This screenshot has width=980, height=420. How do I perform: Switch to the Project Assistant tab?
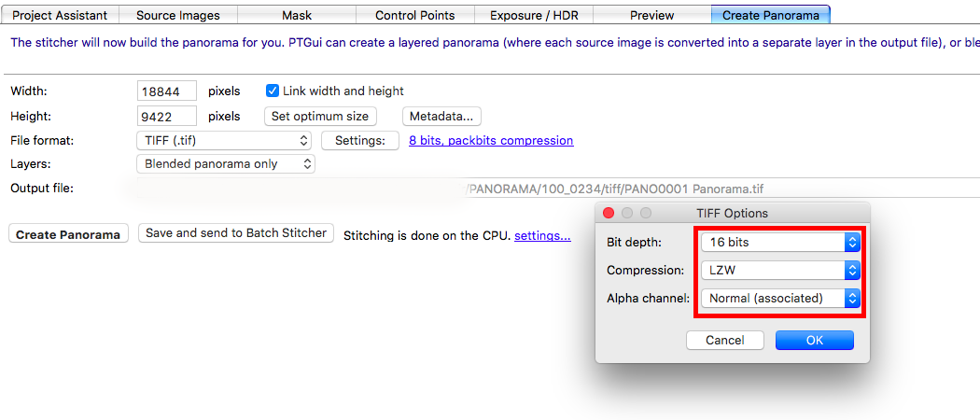60,15
